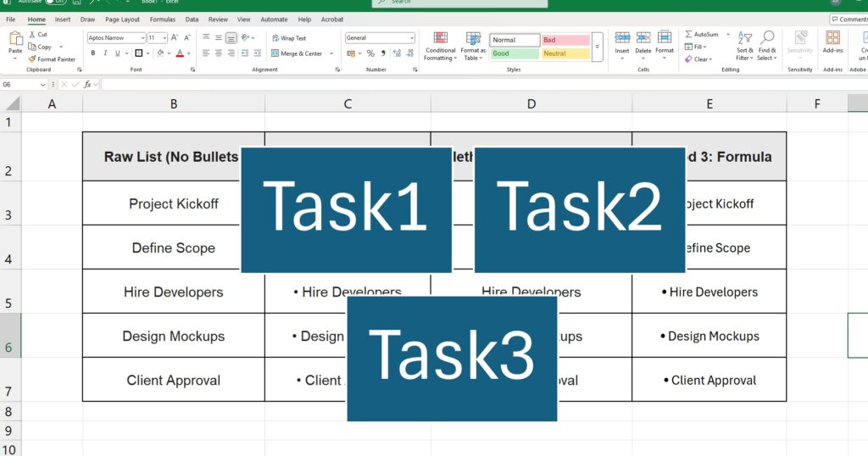Switch to the Formulas tab
This screenshot has height=456, width=868.
162,19
